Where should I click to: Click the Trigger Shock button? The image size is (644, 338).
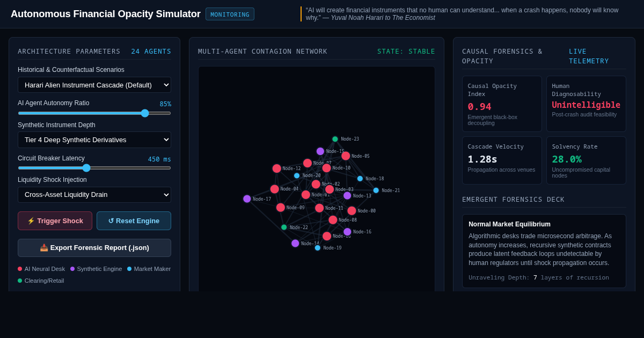55,221
